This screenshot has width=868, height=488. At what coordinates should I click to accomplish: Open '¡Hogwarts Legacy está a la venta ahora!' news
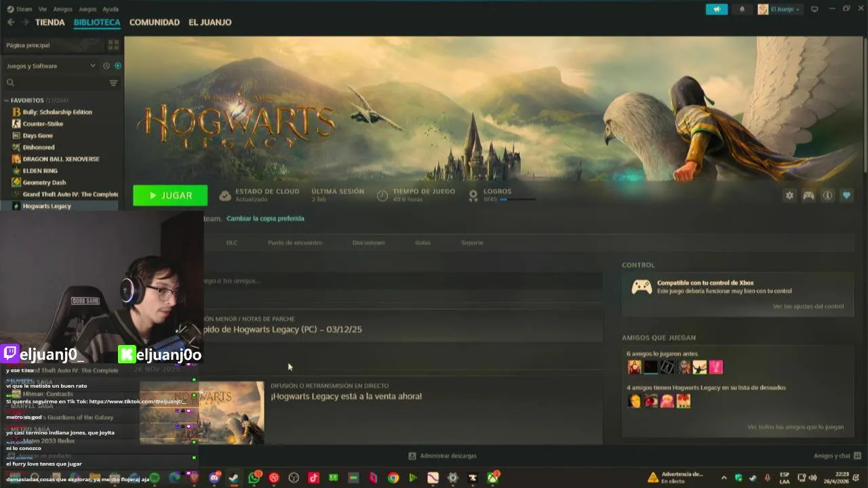click(x=346, y=396)
